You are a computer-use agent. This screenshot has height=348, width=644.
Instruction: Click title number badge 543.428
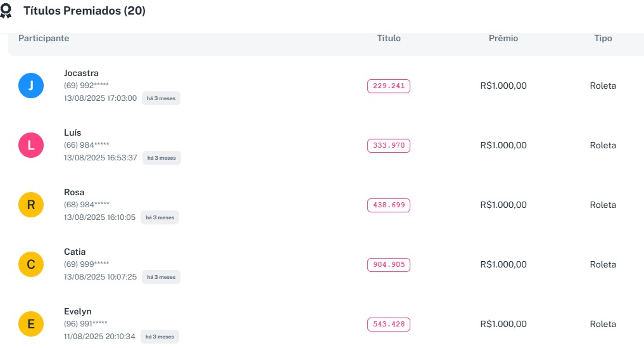tap(389, 325)
